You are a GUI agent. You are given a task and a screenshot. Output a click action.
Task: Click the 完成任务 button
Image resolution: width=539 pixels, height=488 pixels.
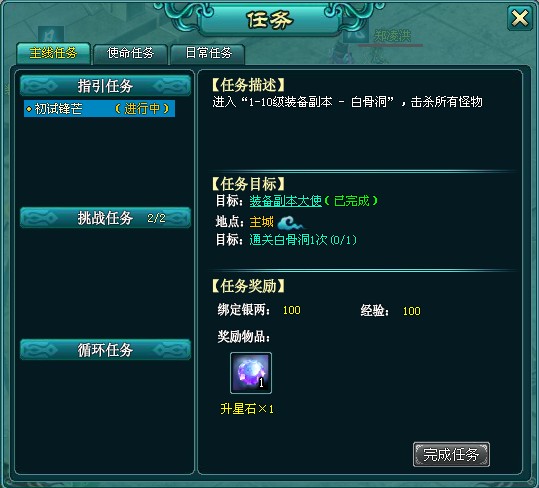point(451,454)
